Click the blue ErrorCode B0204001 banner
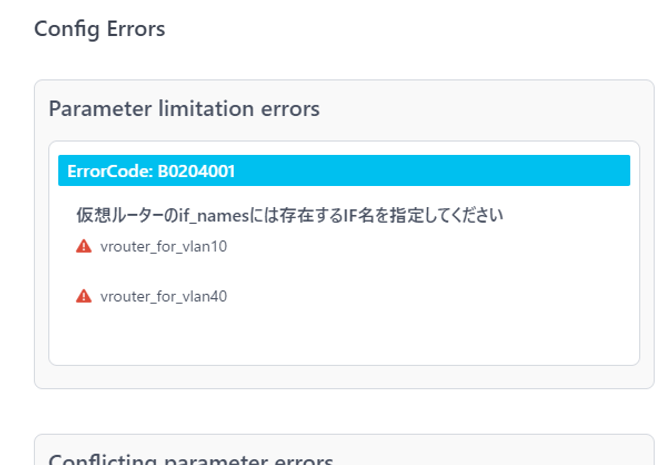This screenshot has height=465, width=672. pos(344,171)
